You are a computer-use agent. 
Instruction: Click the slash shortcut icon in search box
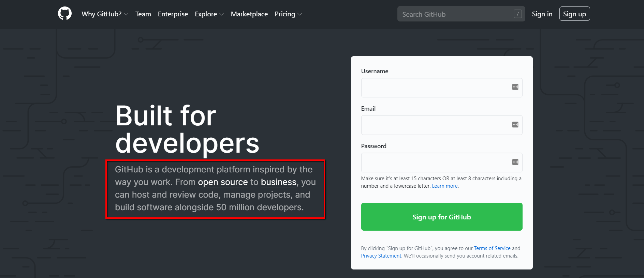click(x=517, y=14)
